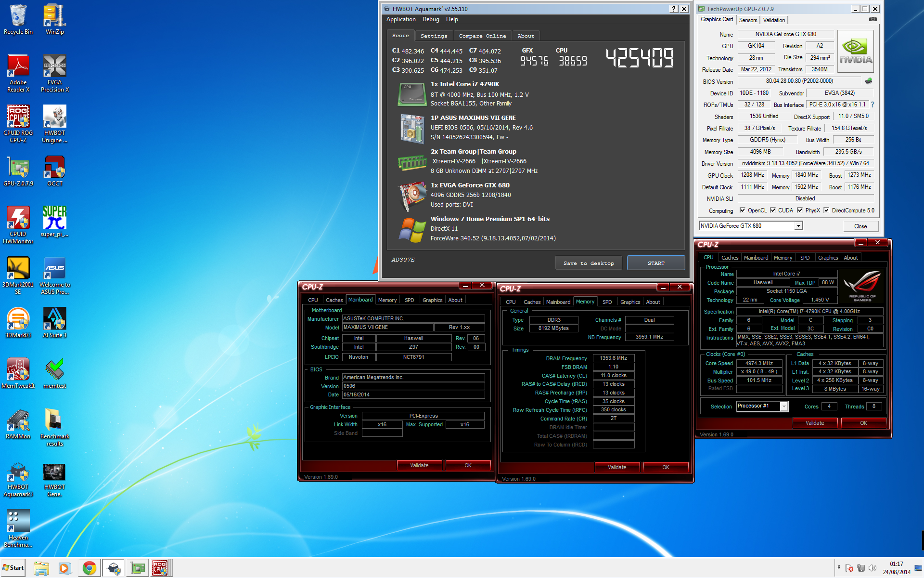Open the HWBOT Unigine desktop shortcut
The height and width of the screenshot is (578, 924).
point(54,124)
